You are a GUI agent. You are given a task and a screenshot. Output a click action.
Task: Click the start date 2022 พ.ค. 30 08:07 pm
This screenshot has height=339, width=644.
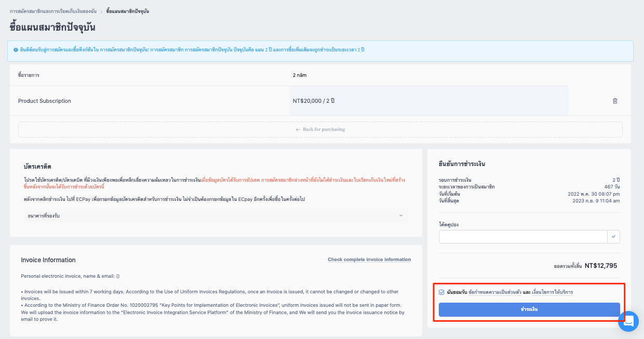tap(594, 194)
